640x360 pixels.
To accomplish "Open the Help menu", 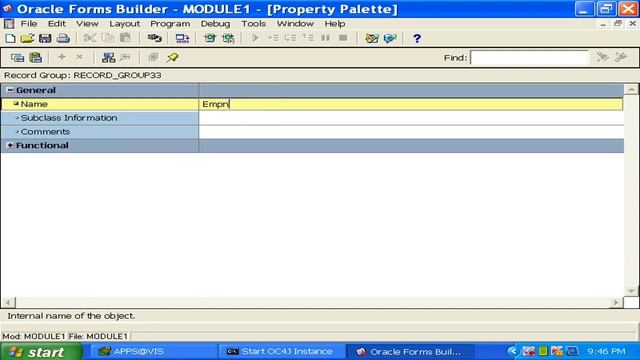I will click(335, 24).
